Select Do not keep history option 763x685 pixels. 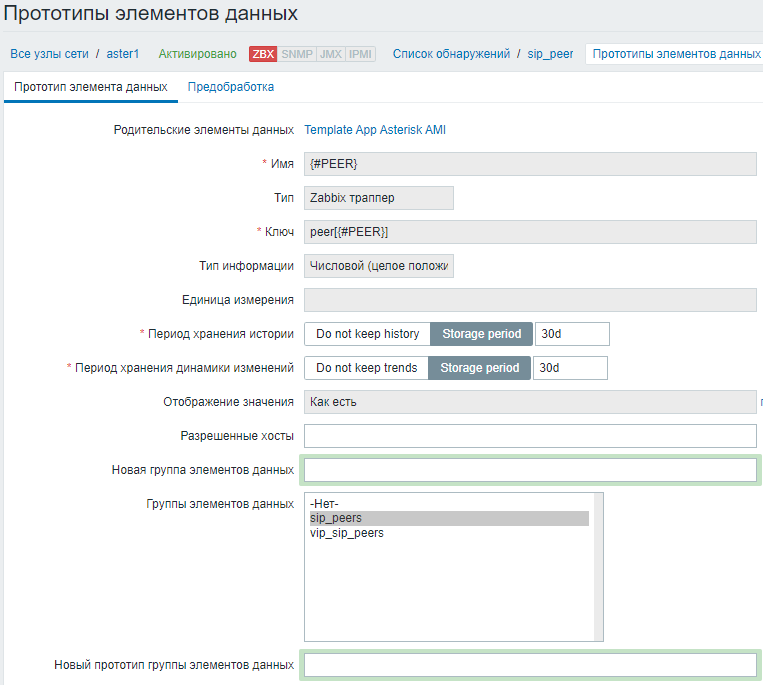(x=367, y=334)
